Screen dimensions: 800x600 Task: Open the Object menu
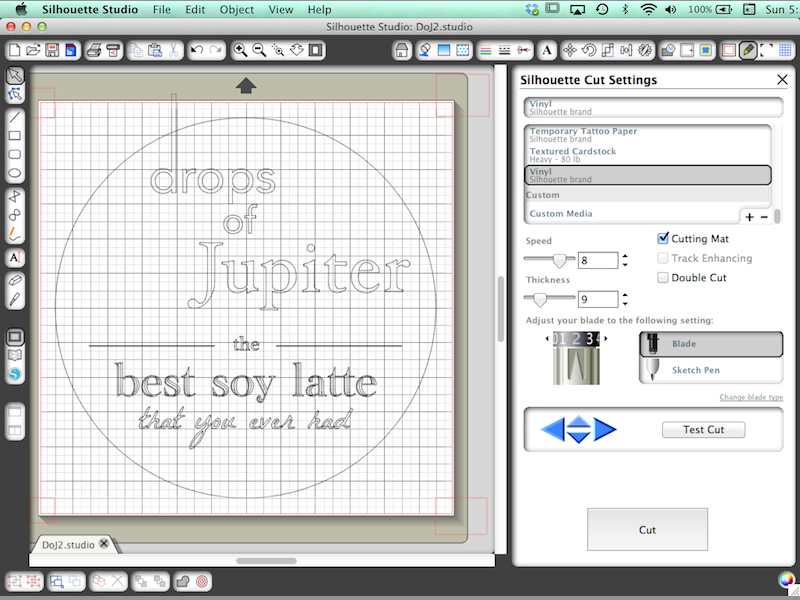pos(236,9)
